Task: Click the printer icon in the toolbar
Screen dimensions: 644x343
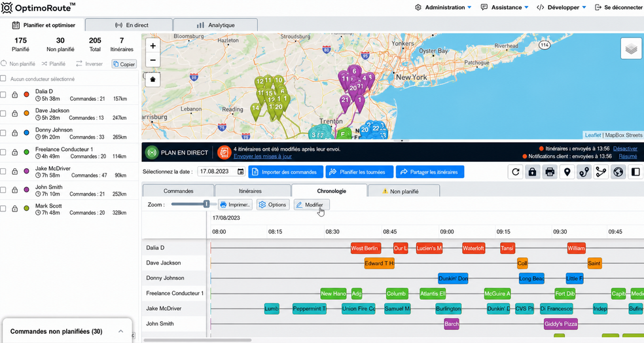Action: click(x=550, y=172)
